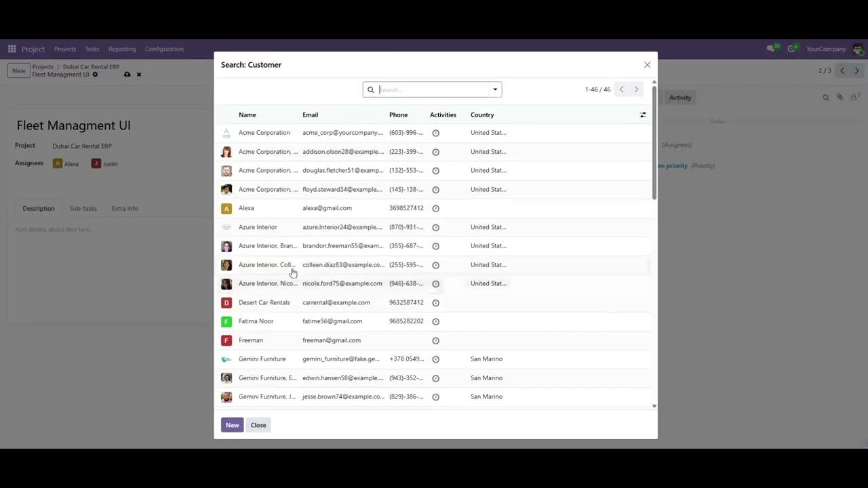Select Desert Car Rentals customer name
Screen dimensions: 868x488
(264, 302)
